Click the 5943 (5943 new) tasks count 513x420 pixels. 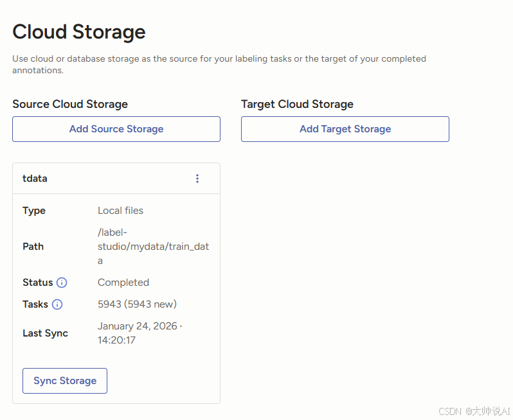pyautogui.click(x=137, y=304)
